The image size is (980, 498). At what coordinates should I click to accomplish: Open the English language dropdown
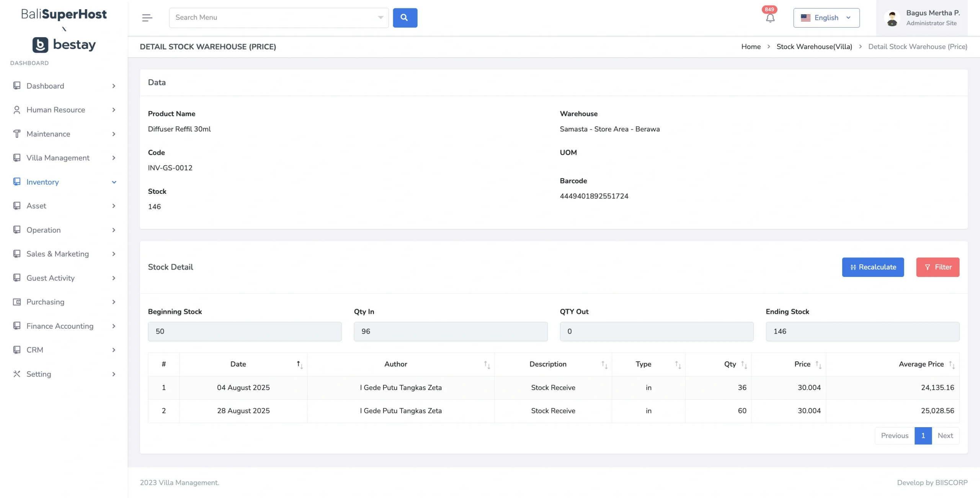[x=826, y=18]
